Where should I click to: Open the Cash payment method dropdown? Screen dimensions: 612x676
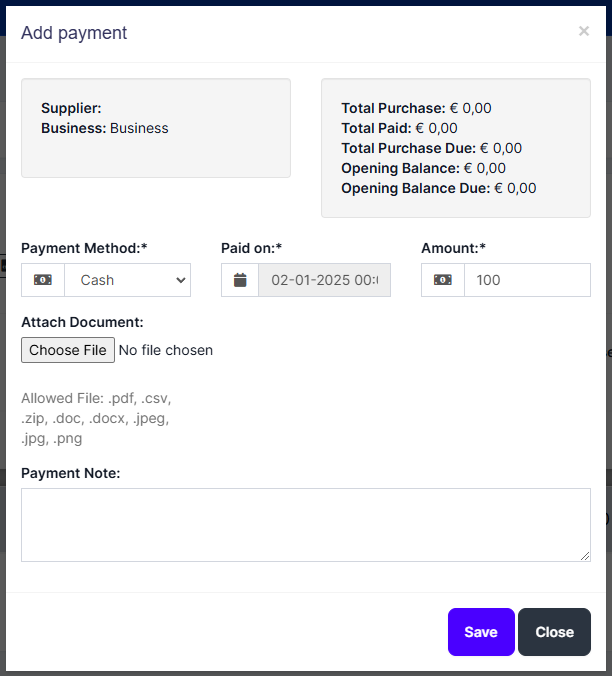[x=127, y=280]
